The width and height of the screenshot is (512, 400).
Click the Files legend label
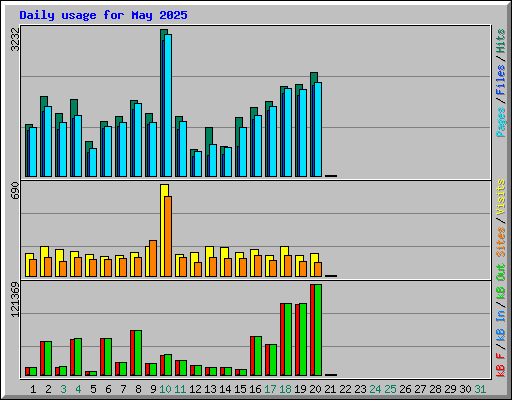pyautogui.click(x=501, y=80)
